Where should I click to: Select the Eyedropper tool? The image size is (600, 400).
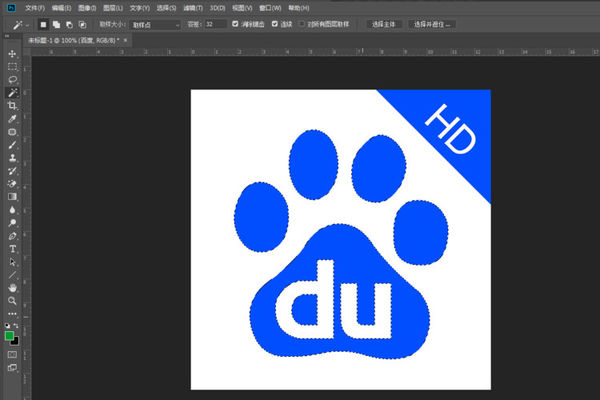click(12, 119)
